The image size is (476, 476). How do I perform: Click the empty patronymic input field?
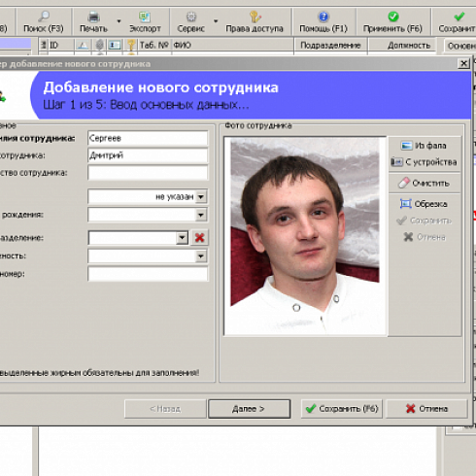tap(148, 173)
